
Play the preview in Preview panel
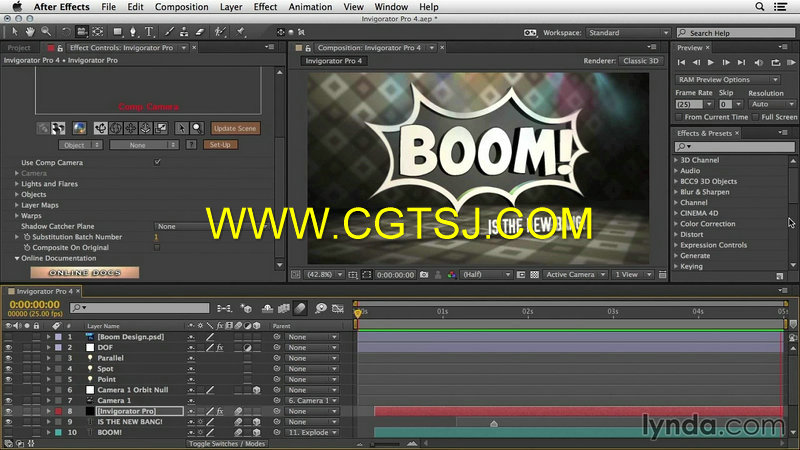point(711,62)
